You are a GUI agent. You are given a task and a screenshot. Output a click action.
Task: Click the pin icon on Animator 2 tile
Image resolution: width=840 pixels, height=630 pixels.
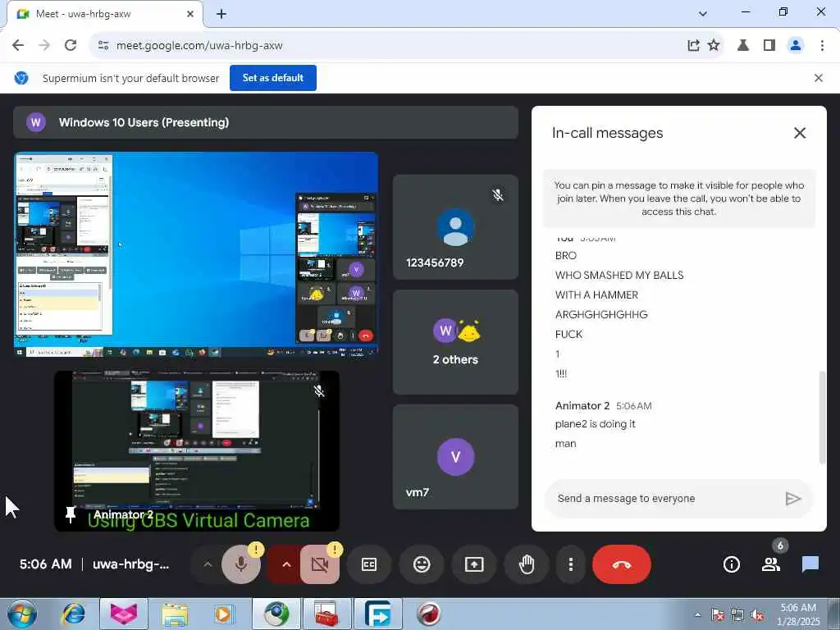coord(71,515)
